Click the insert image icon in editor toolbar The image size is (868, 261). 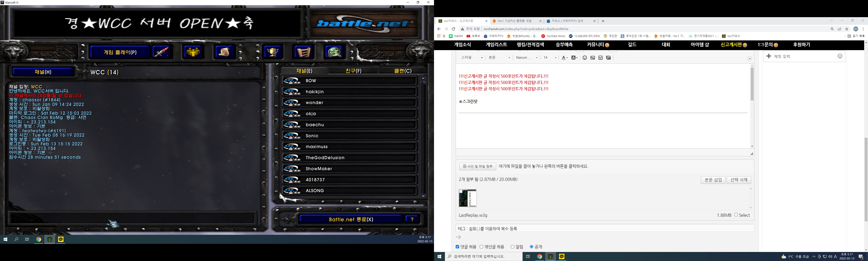[593, 58]
